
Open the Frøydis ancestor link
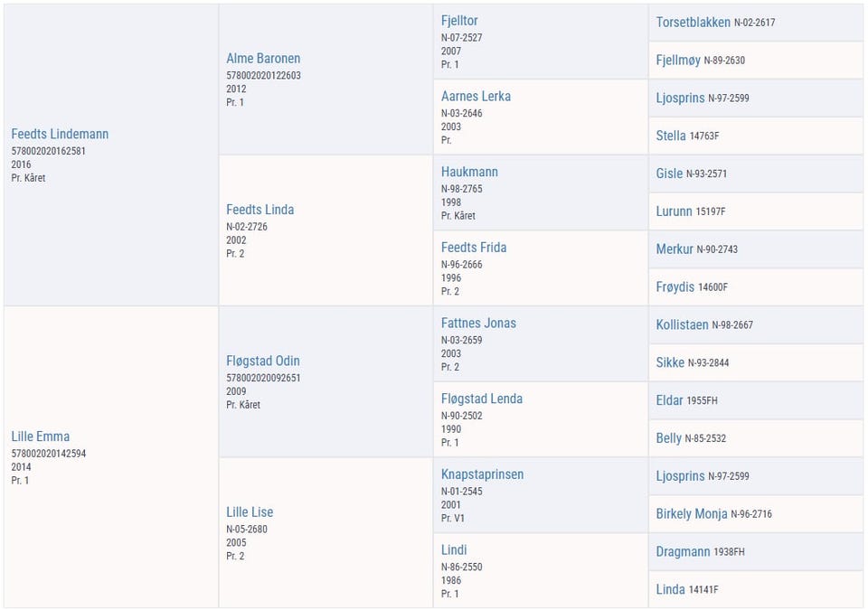675,287
